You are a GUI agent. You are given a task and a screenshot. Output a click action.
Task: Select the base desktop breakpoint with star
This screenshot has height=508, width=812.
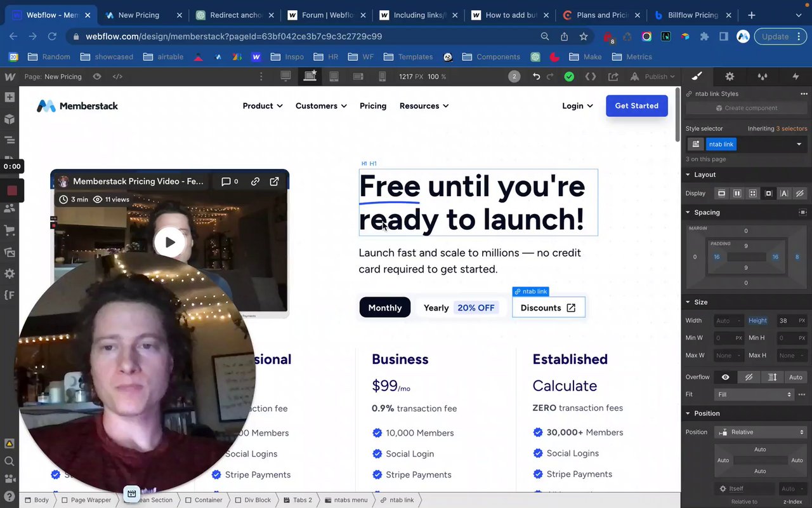(310, 76)
